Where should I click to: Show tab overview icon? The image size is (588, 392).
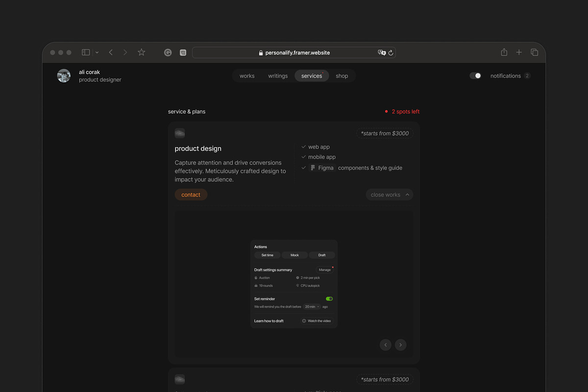535,52
